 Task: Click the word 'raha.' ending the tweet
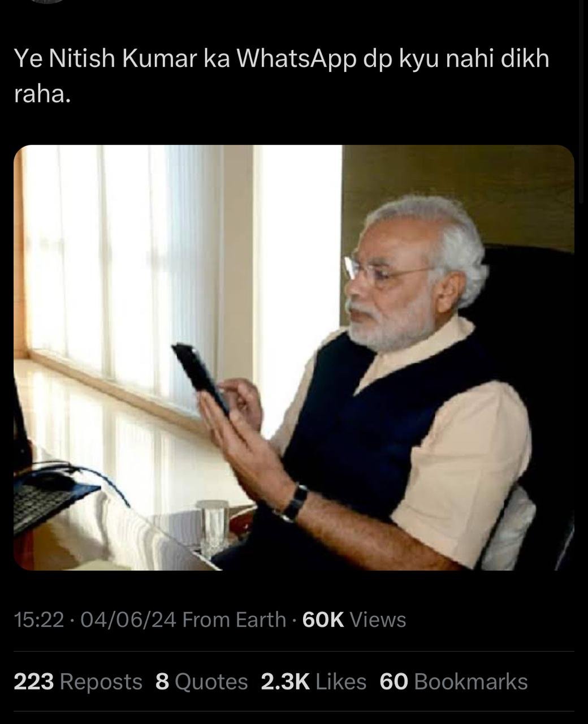(42, 94)
